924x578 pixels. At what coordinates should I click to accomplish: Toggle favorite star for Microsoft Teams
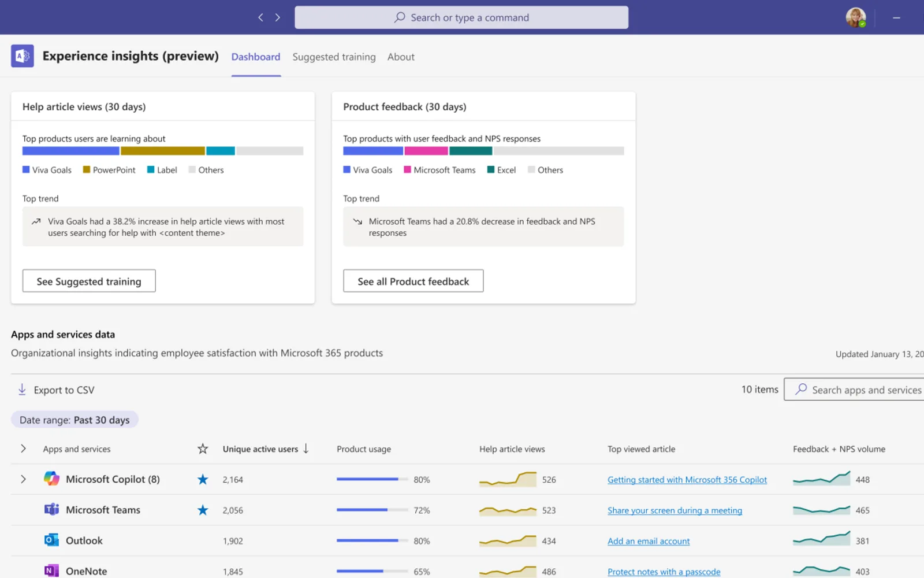coord(203,510)
